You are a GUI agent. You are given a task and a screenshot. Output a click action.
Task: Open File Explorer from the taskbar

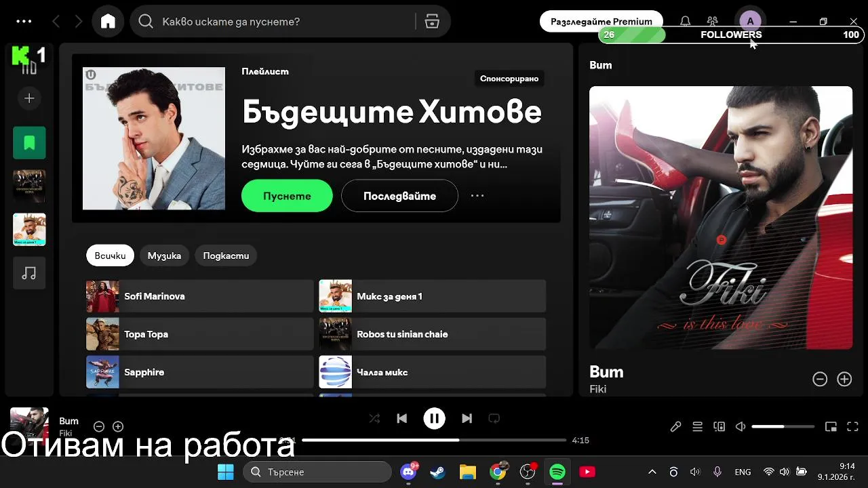tap(468, 472)
